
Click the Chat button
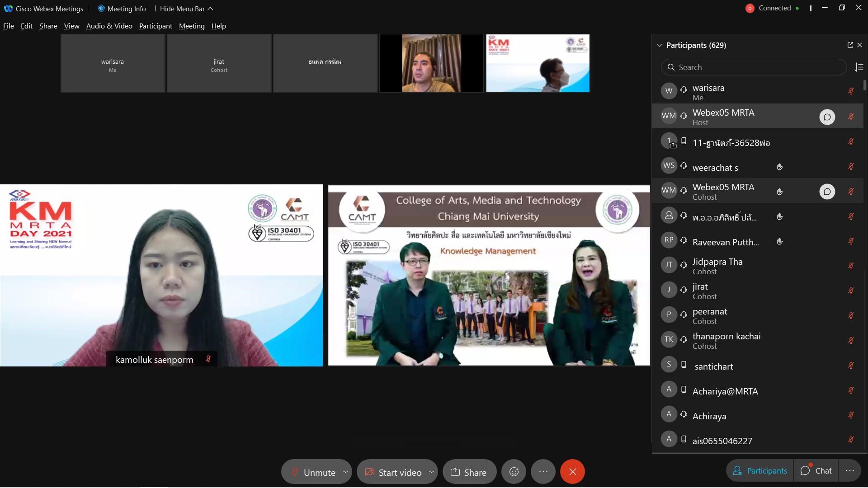816,470
